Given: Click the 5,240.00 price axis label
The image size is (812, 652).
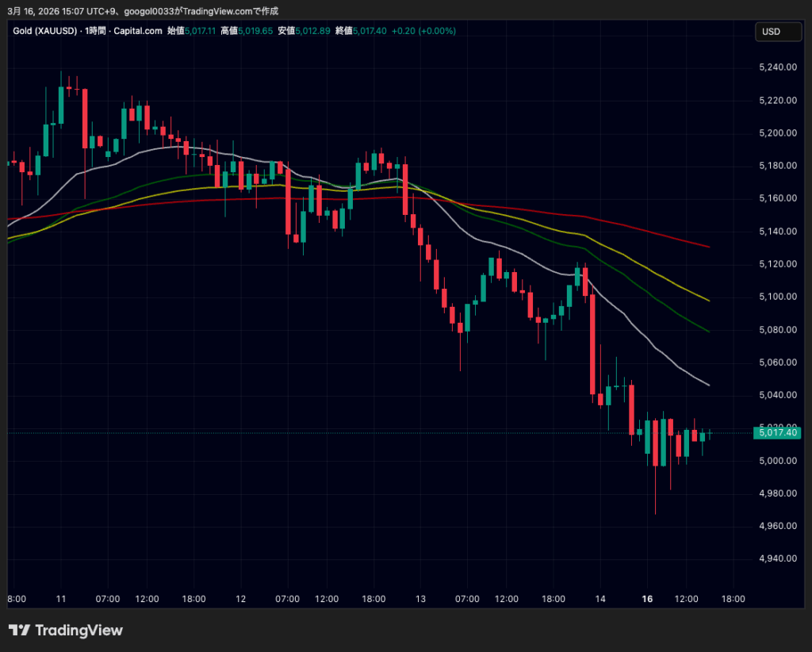Looking at the screenshot, I should pos(777,67).
